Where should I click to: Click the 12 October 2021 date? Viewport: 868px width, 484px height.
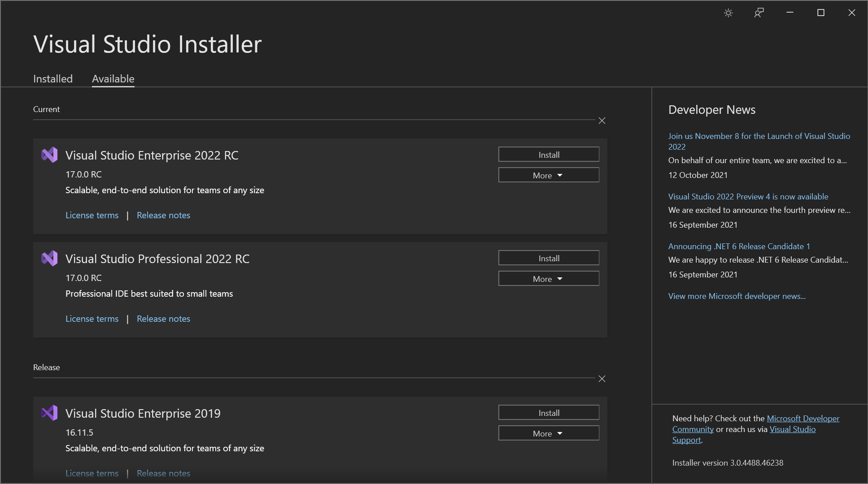698,175
